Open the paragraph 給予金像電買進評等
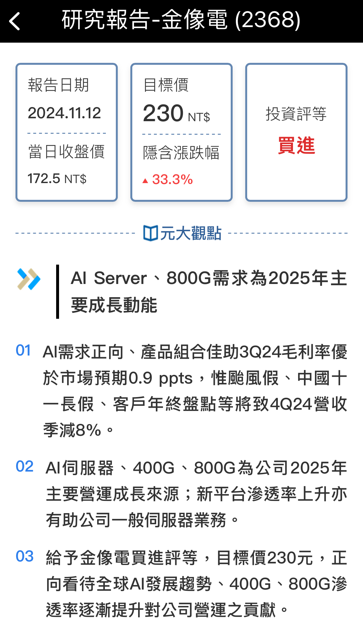 tap(197, 584)
